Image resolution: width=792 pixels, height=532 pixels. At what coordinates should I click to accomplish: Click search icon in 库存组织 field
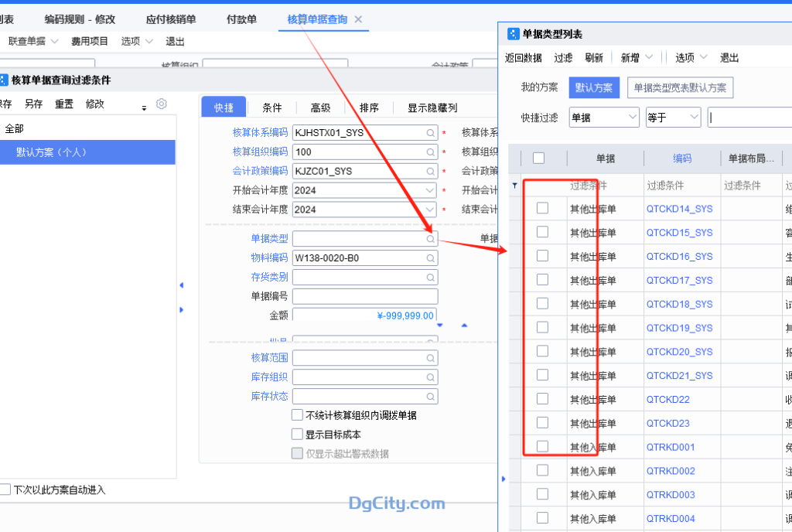pos(430,377)
